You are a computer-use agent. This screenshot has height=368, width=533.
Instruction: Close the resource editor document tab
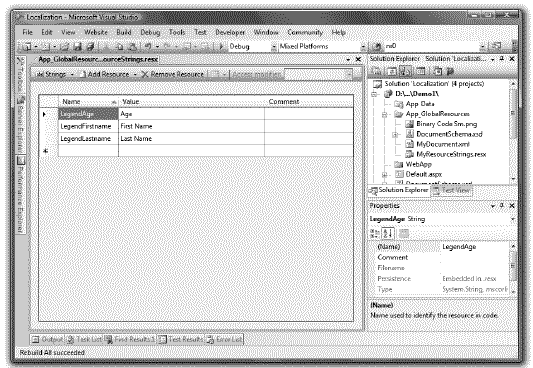(358, 59)
